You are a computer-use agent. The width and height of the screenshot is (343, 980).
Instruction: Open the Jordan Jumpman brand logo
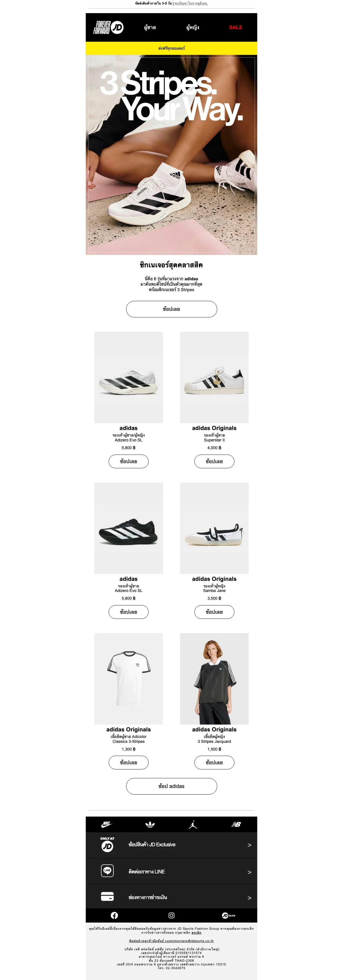(x=193, y=824)
